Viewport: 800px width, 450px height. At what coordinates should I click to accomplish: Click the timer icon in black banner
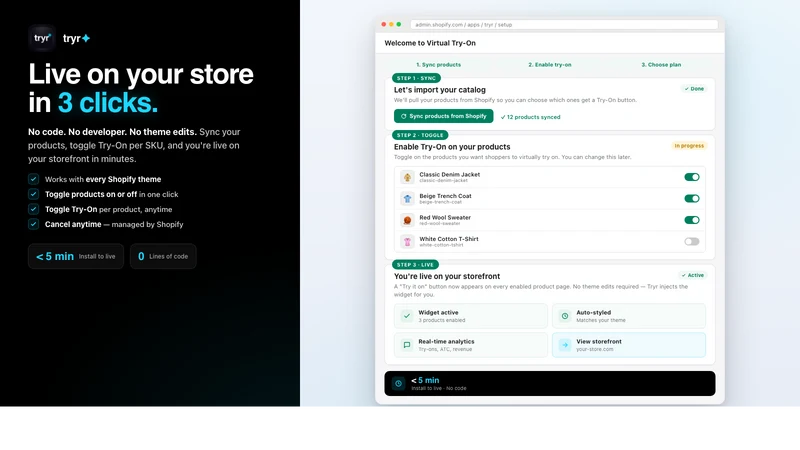coord(398,383)
